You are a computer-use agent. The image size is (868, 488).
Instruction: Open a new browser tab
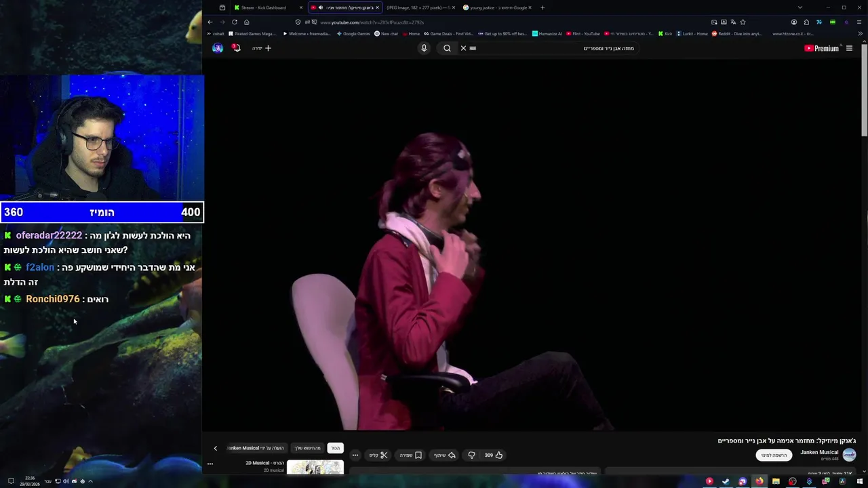click(542, 7)
